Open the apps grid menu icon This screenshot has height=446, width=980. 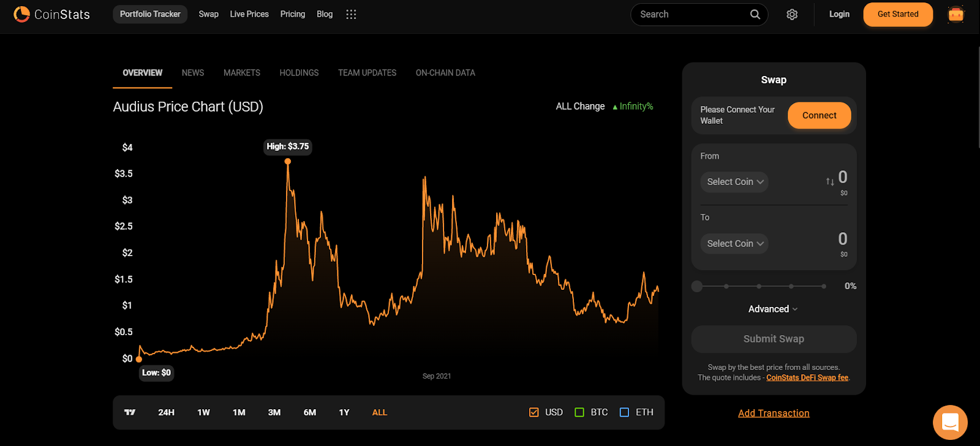[x=351, y=14]
